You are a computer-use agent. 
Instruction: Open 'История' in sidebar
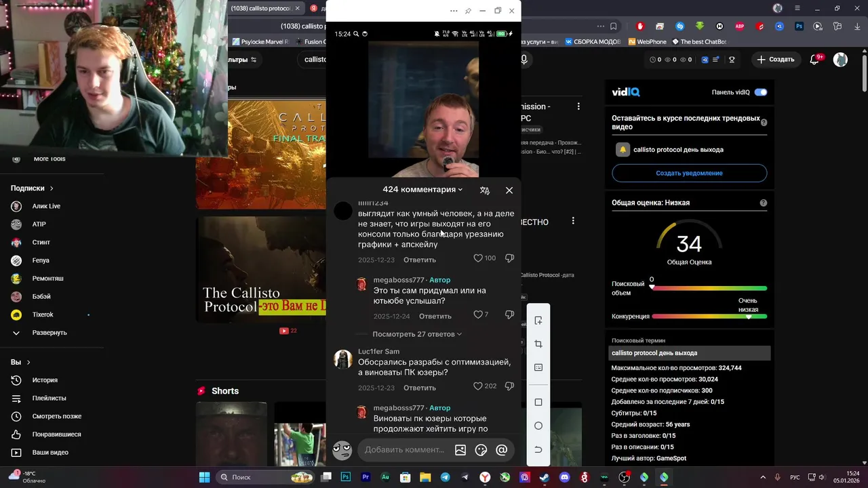45,380
